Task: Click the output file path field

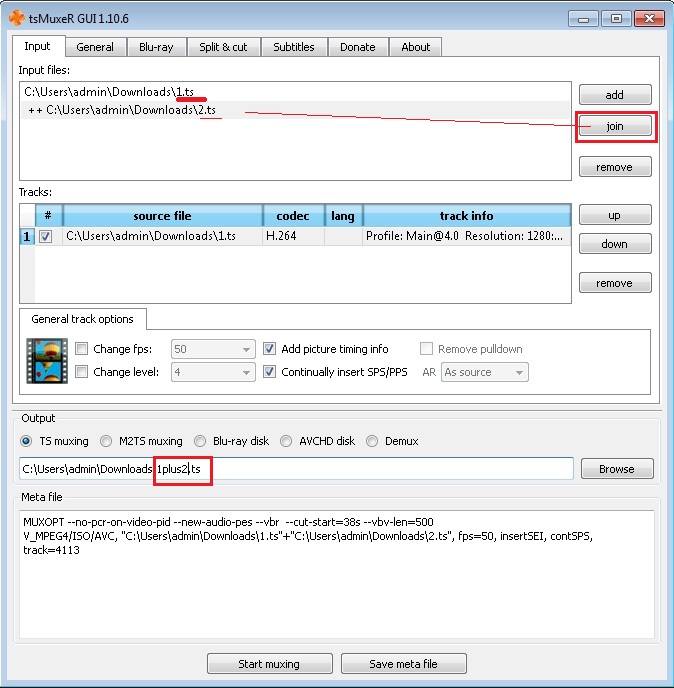Action: [x=296, y=469]
